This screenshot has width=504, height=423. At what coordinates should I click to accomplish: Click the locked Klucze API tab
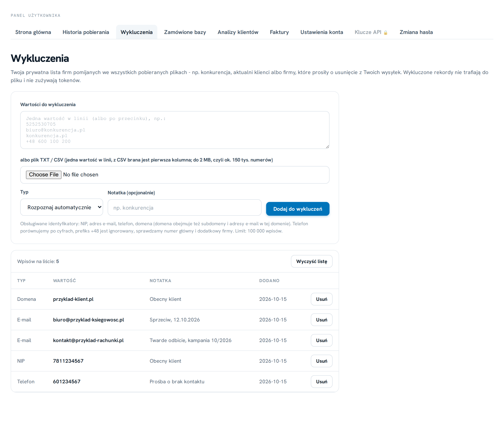(371, 32)
